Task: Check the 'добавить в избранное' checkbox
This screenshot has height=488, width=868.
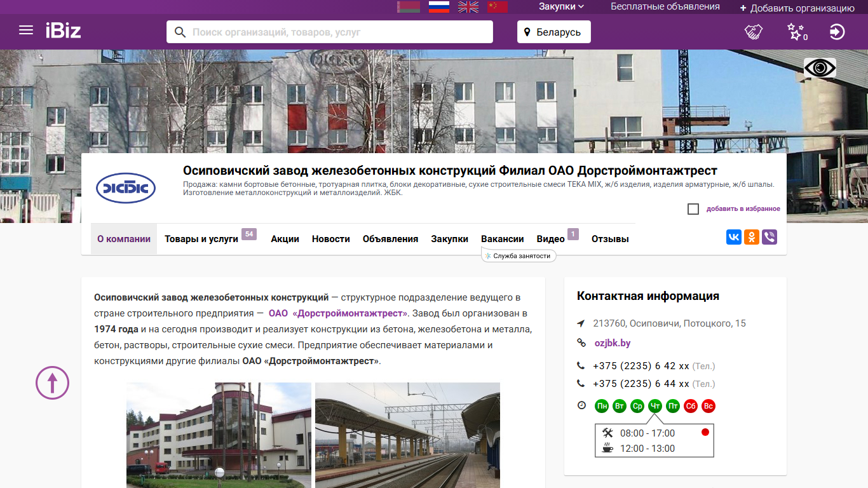Action: [x=693, y=209]
